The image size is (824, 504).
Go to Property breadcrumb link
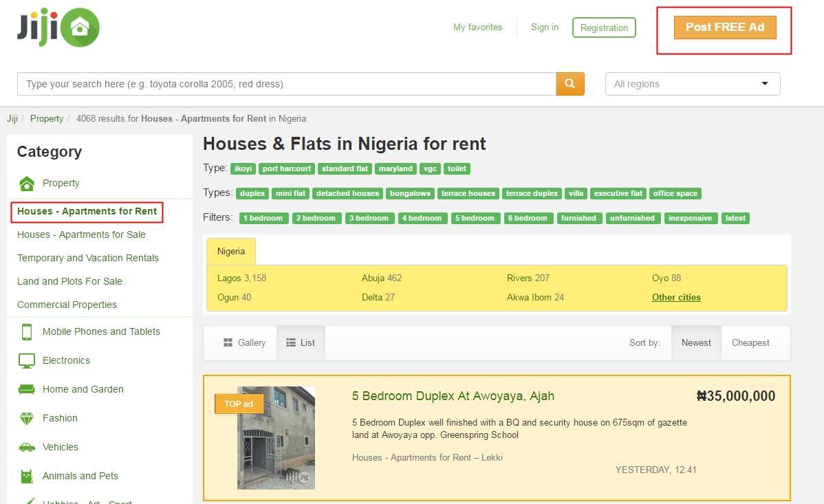pos(47,119)
